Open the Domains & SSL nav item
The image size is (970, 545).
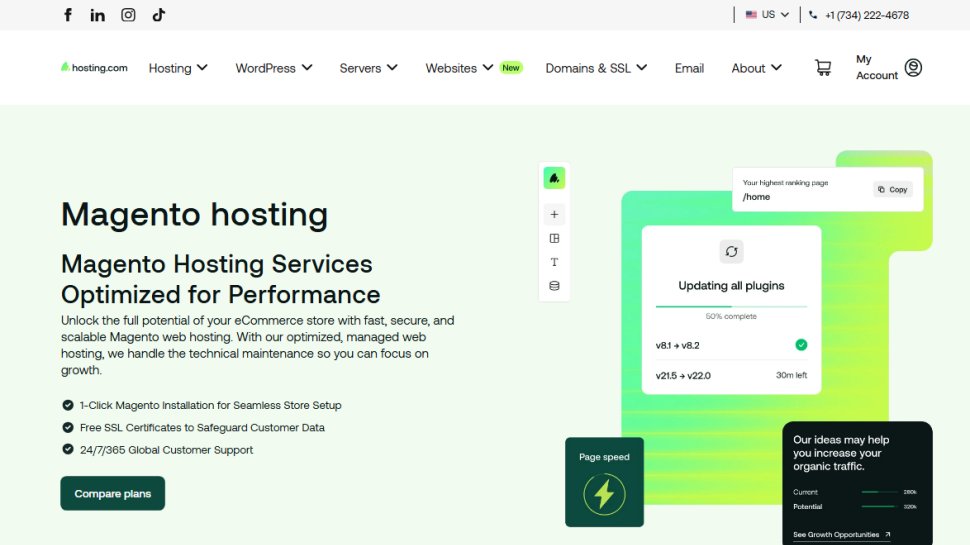click(588, 68)
